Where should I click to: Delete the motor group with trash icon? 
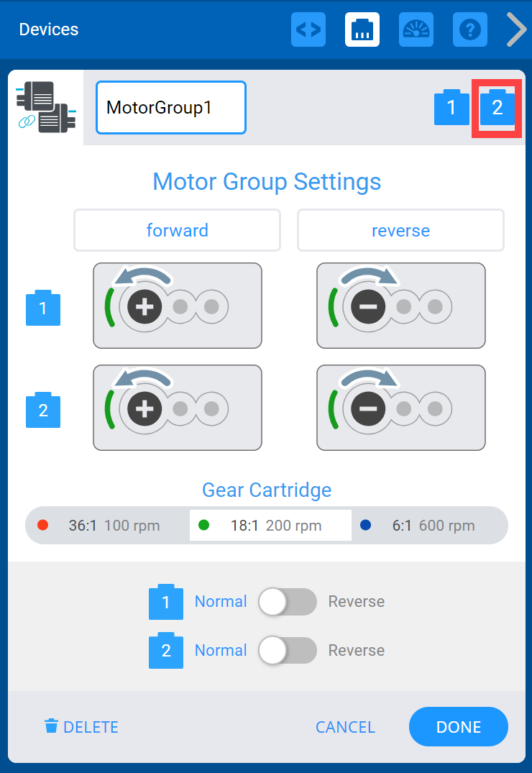tap(81, 727)
